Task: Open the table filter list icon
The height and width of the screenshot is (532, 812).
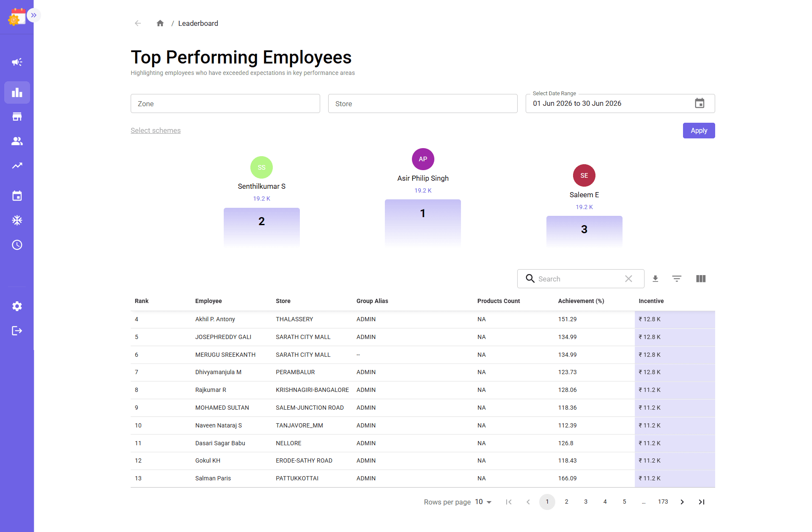Action: [x=677, y=279]
